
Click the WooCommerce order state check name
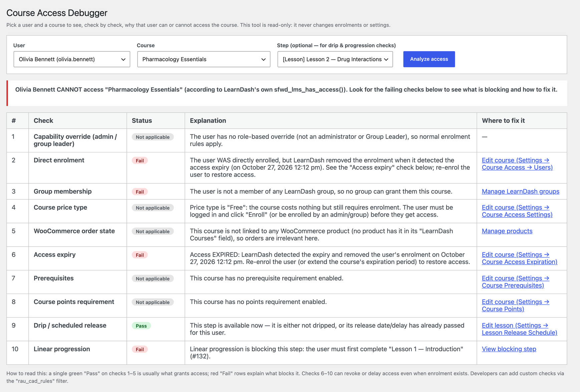point(74,231)
